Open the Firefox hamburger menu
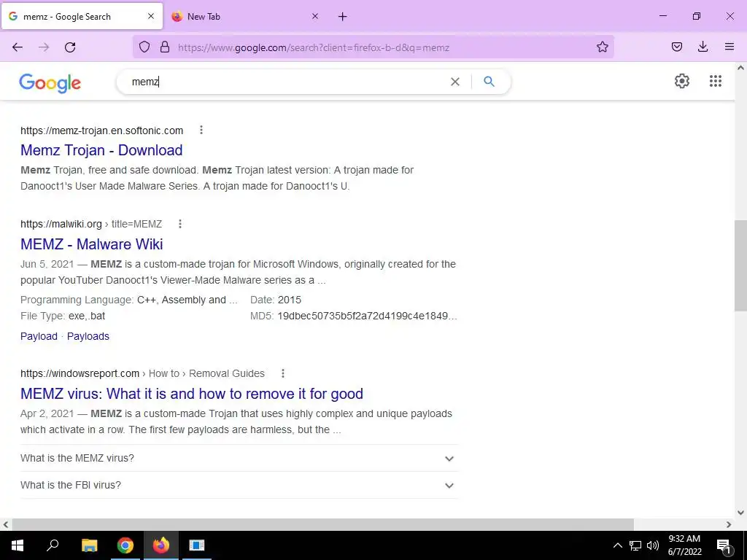Screen dimensions: 747x560 coord(729,47)
